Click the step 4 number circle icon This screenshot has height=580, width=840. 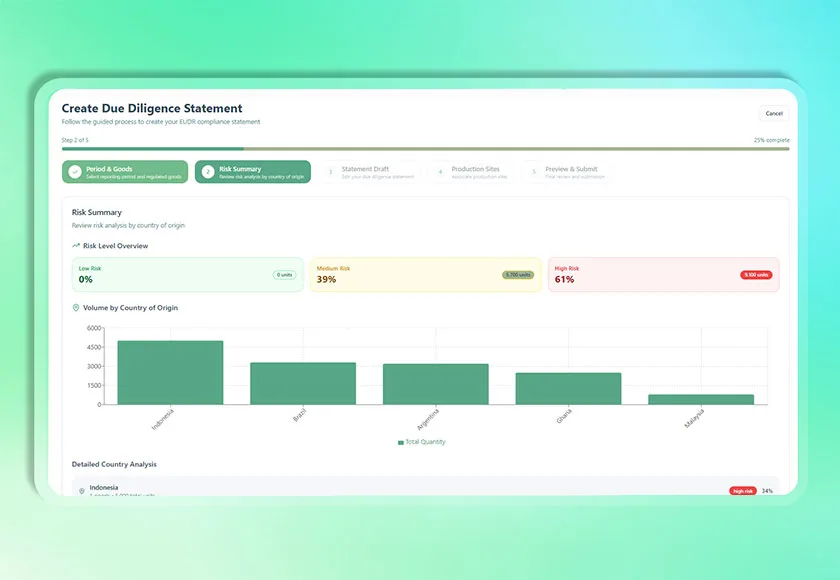pos(440,172)
